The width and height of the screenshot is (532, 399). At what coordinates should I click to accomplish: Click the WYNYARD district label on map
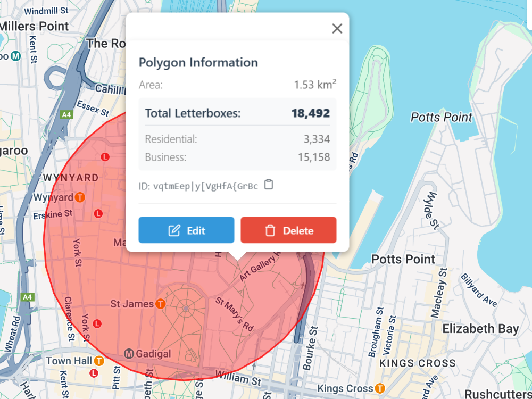71,178
